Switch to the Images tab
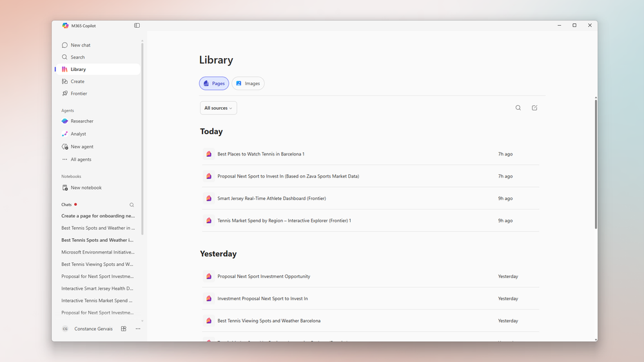This screenshot has height=362, width=644. [248, 83]
